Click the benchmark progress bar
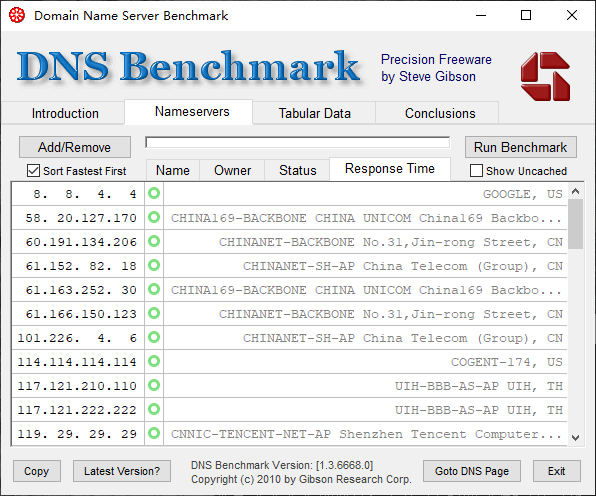The width and height of the screenshot is (596, 496). pyautogui.click(x=298, y=143)
